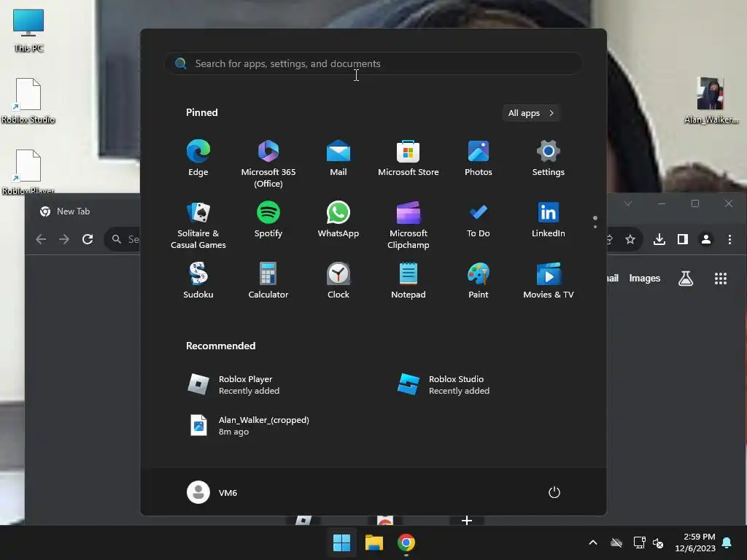Launch Notepad from pinned apps
This screenshot has width=747, height=560.
pos(409,281)
